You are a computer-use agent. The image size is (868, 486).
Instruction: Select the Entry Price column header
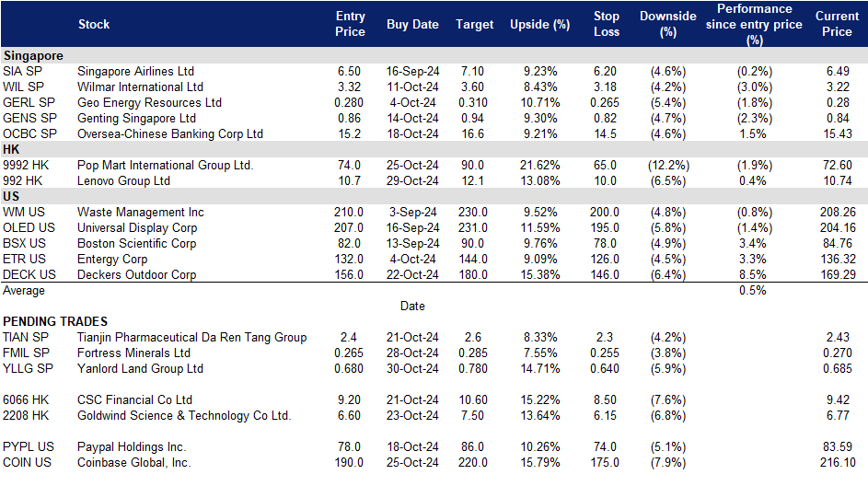pos(350,24)
